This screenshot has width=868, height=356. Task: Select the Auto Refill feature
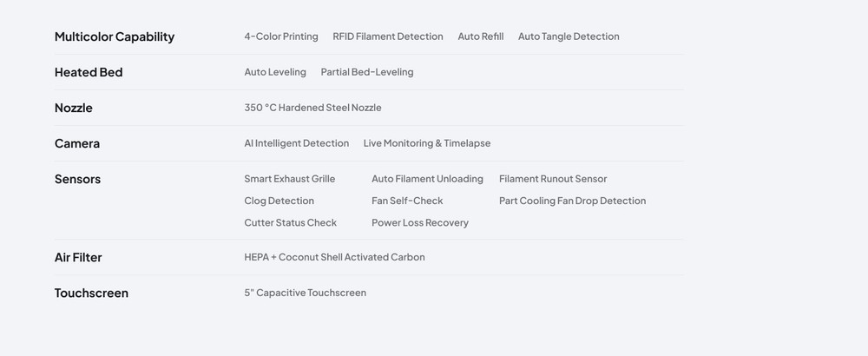481,36
